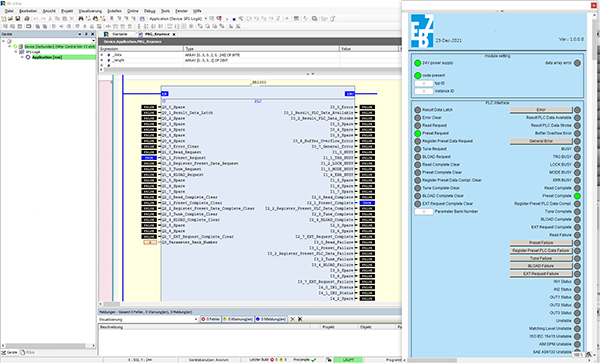600x363 pixels.
Task: Click the Device node icon in the tree
Action: click(x=21, y=46)
